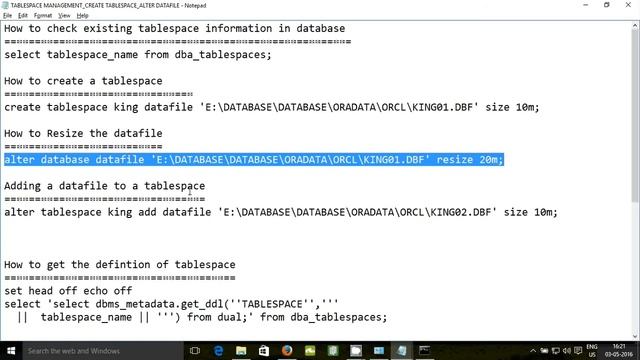Image resolution: width=640 pixels, height=360 pixels.
Task: Click the Windows Start button
Action: pyautogui.click(x=11, y=351)
